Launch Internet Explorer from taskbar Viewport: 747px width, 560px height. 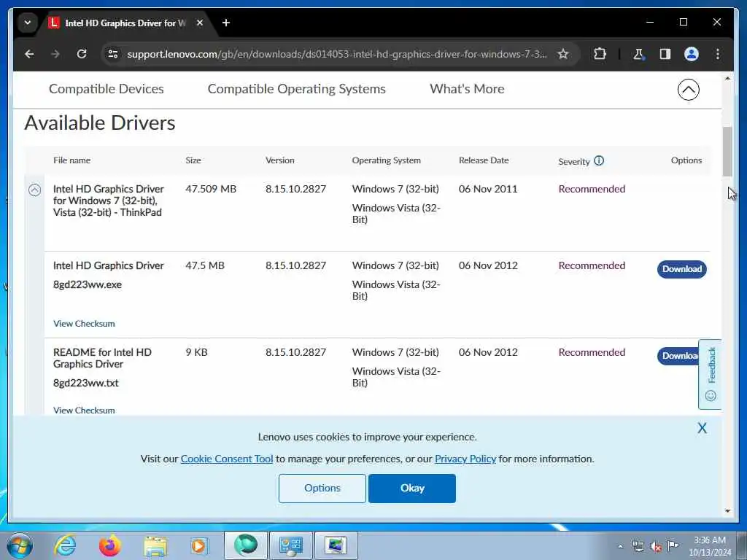tap(65, 545)
